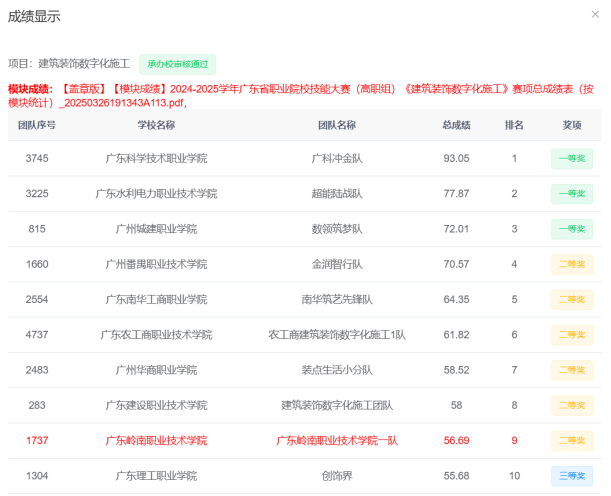Select team number 4737
This screenshot has height=496, width=611.
point(37,335)
